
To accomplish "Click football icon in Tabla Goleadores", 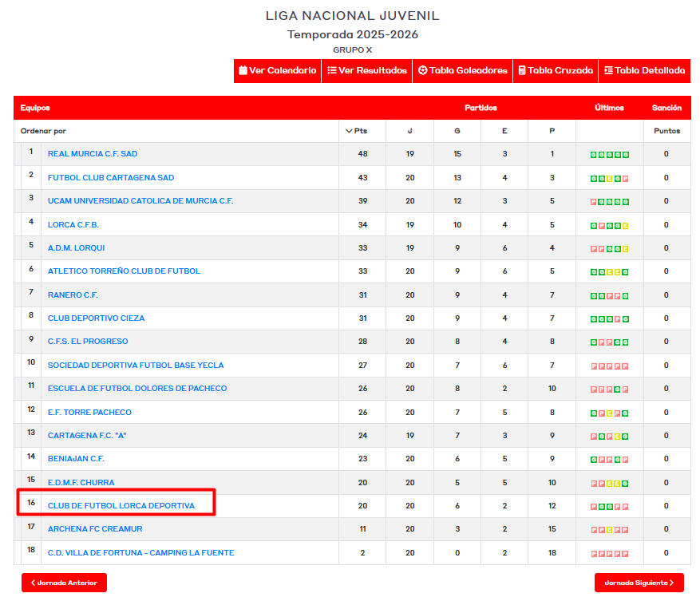I will coord(423,70).
